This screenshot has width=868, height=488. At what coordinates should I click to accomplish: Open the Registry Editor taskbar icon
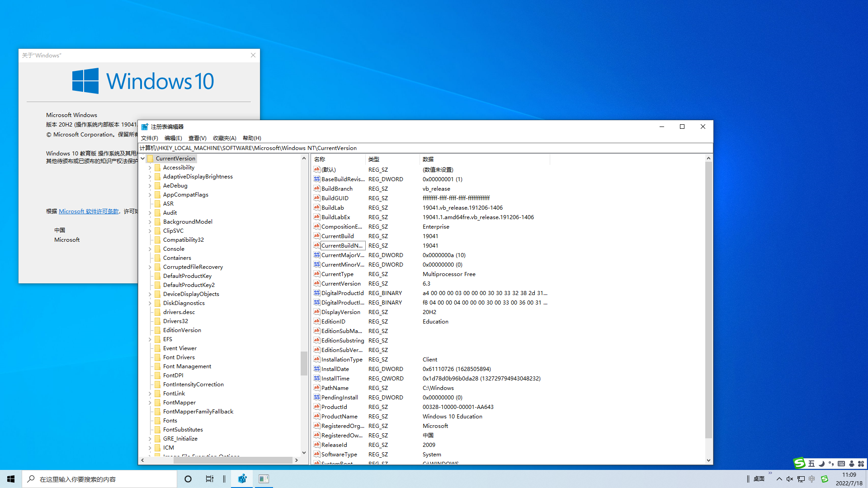242,479
